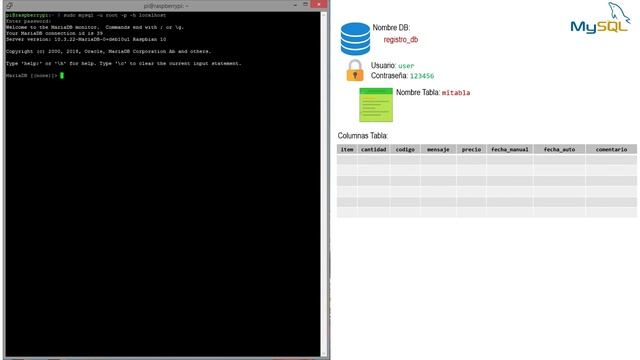Click the 'Nombre Tabla:' label
The image size is (640, 360).
418,93
